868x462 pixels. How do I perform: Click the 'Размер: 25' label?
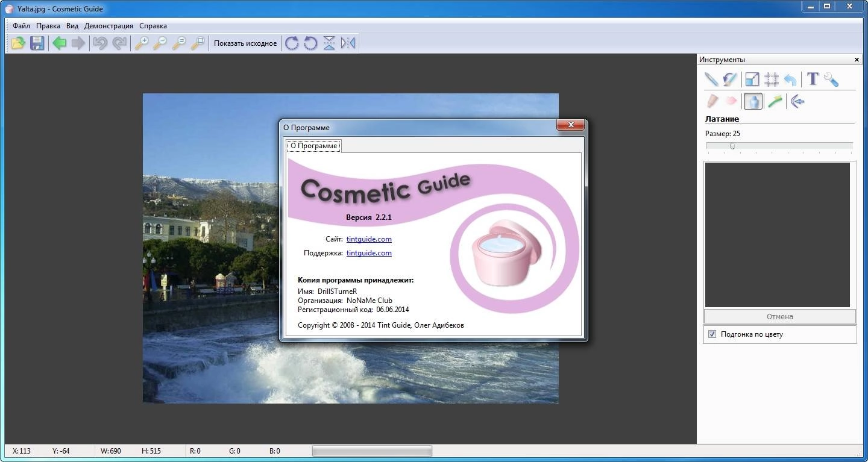click(x=723, y=134)
